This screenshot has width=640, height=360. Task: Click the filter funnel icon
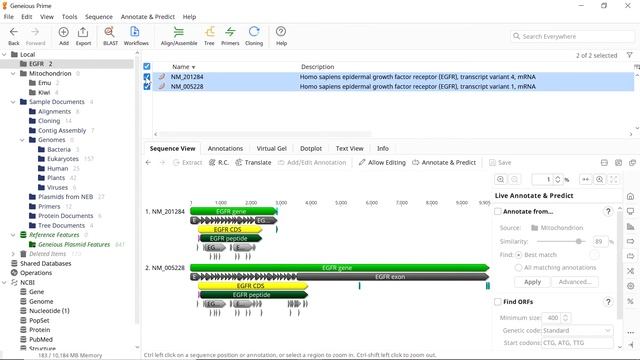[630, 55]
